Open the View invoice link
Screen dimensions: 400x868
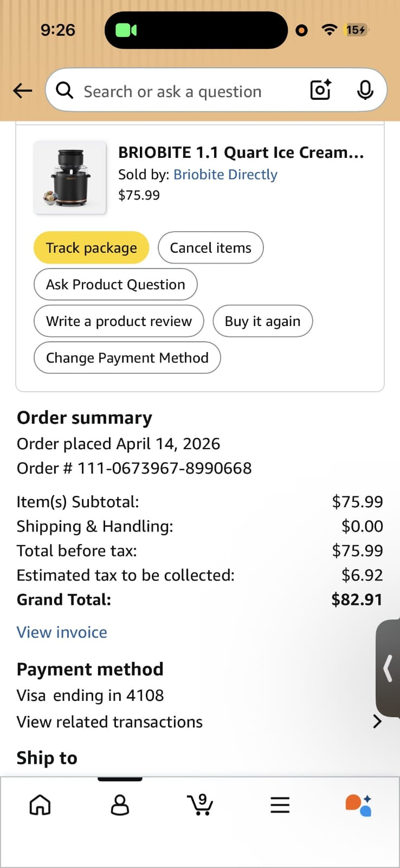[x=62, y=633]
